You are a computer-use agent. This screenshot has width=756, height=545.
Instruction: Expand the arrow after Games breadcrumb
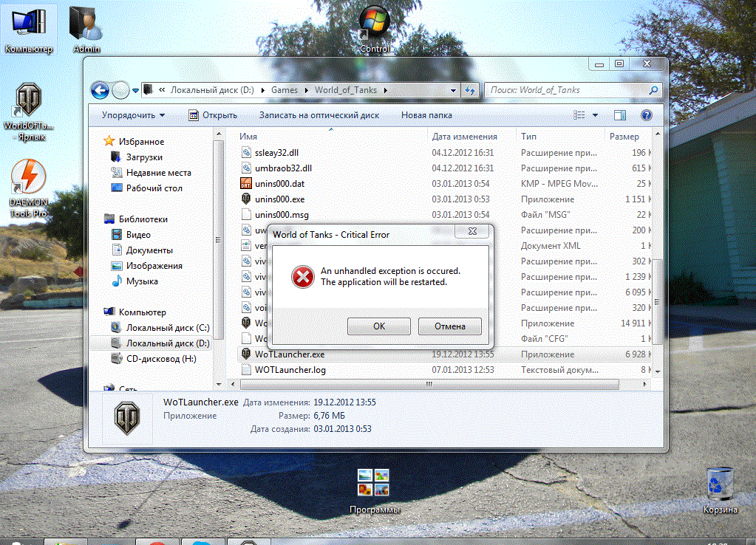(306, 90)
